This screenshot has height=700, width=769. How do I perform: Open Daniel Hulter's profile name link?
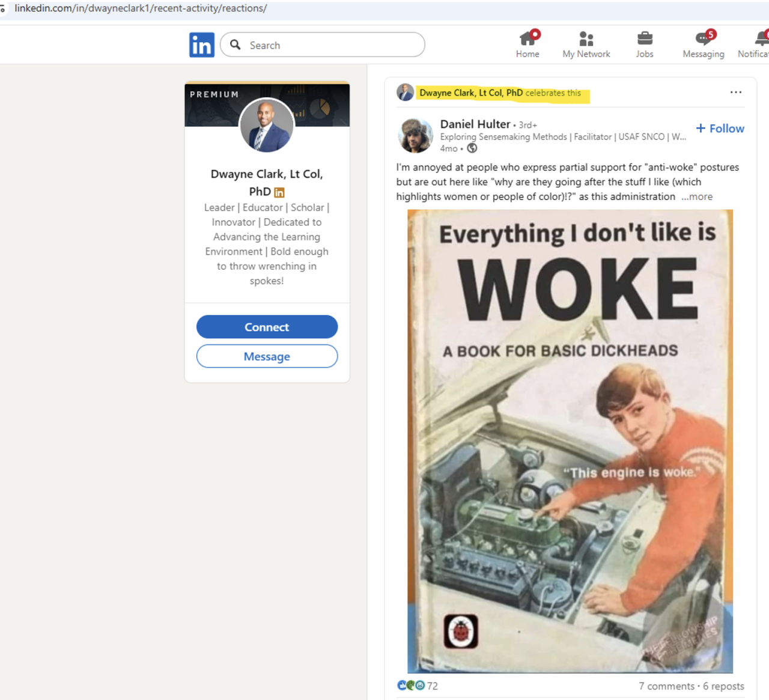[x=475, y=124]
